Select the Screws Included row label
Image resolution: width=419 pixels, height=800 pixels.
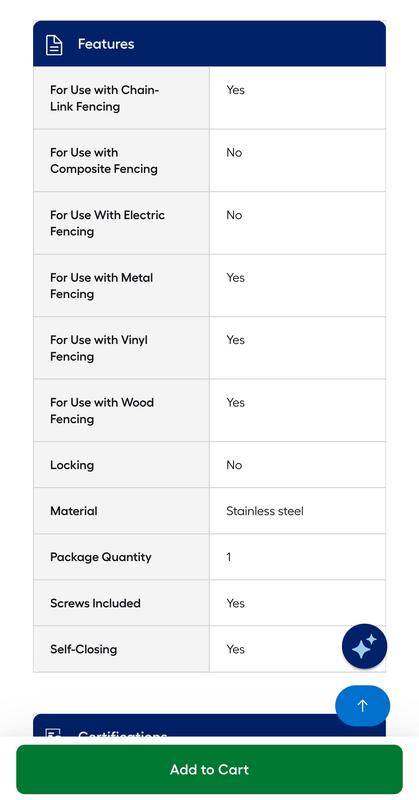95,603
